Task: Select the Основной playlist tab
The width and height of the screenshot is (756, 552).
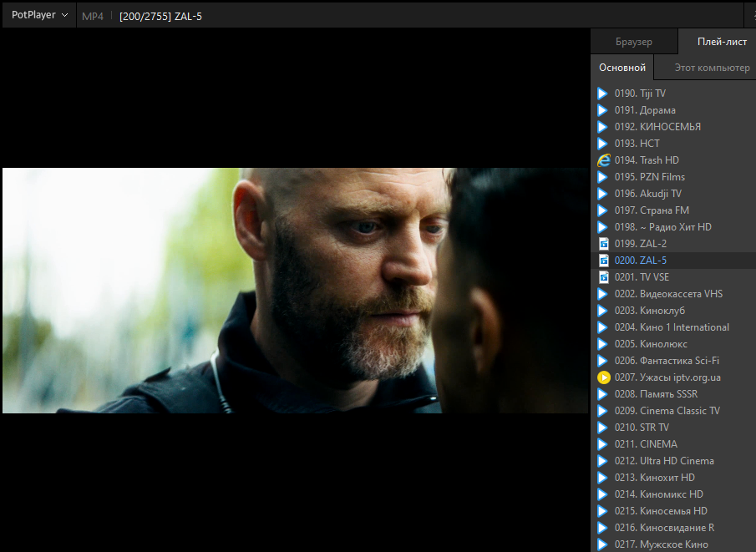Action: point(622,68)
